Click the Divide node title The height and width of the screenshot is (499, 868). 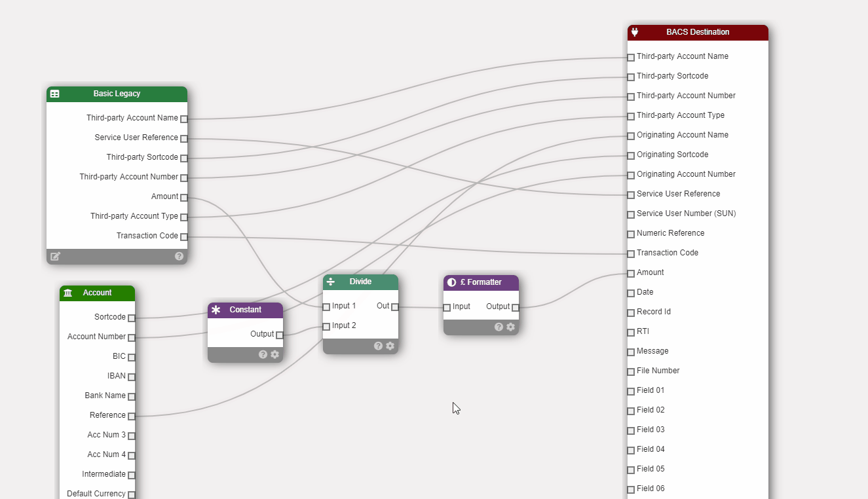pos(360,282)
